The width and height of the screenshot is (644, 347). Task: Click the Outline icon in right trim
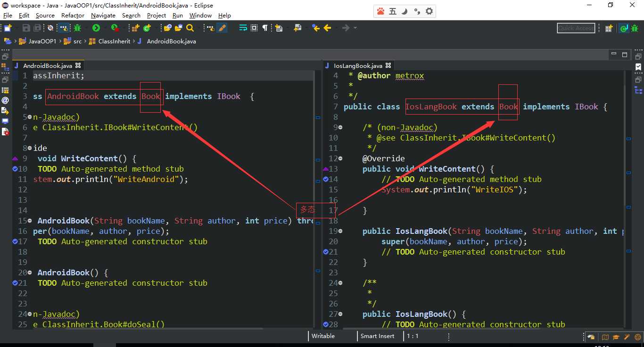click(638, 91)
